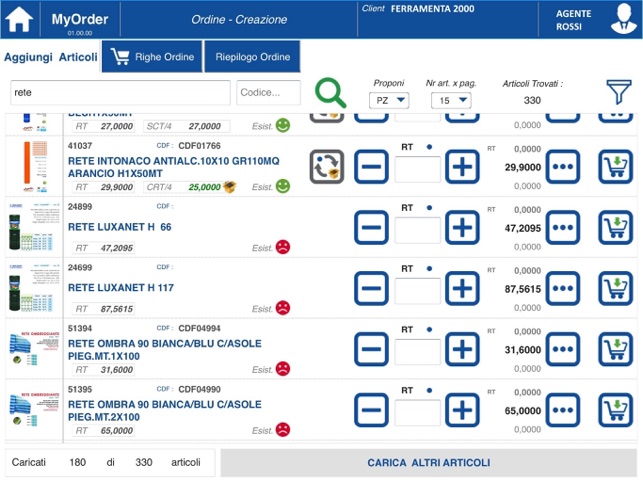Focus quantity field for RETE LUXANET H 117

pos(417,290)
